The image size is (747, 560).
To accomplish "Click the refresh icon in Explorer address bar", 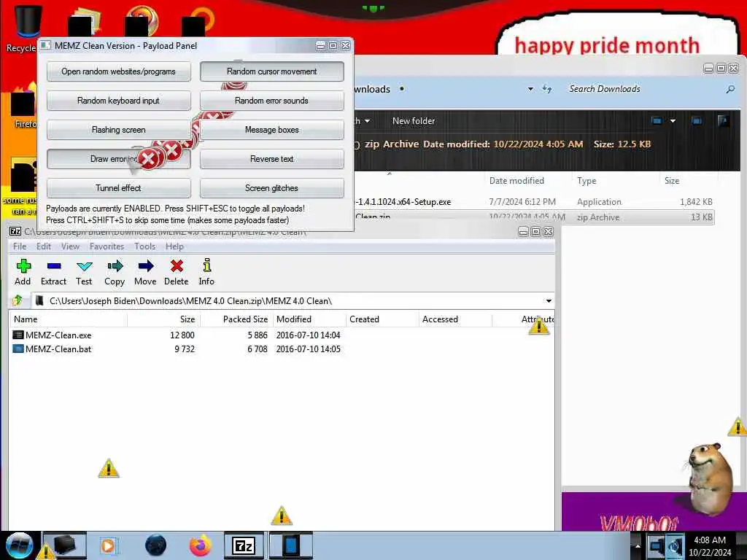I will (x=547, y=88).
